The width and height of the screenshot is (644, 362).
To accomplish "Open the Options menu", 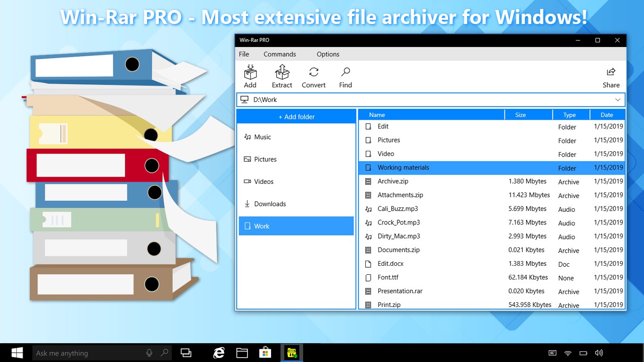I will (x=328, y=54).
